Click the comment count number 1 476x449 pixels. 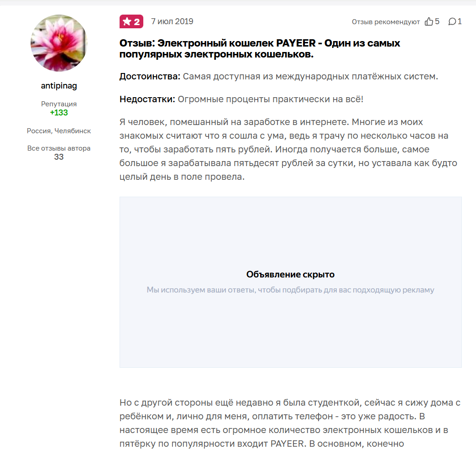click(460, 21)
